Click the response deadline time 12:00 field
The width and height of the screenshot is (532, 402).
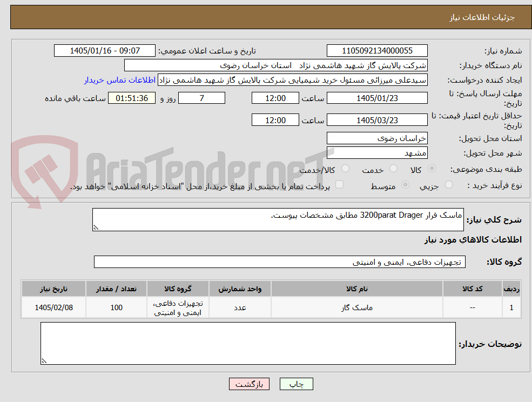point(275,98)
